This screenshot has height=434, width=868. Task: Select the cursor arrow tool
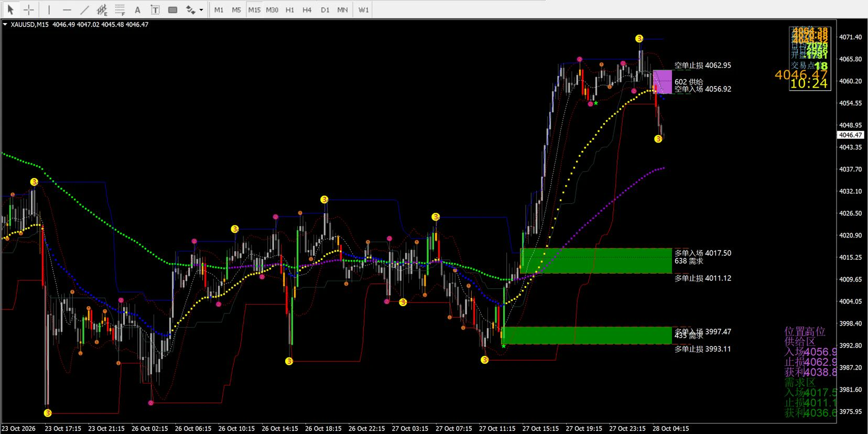[10, 9]
